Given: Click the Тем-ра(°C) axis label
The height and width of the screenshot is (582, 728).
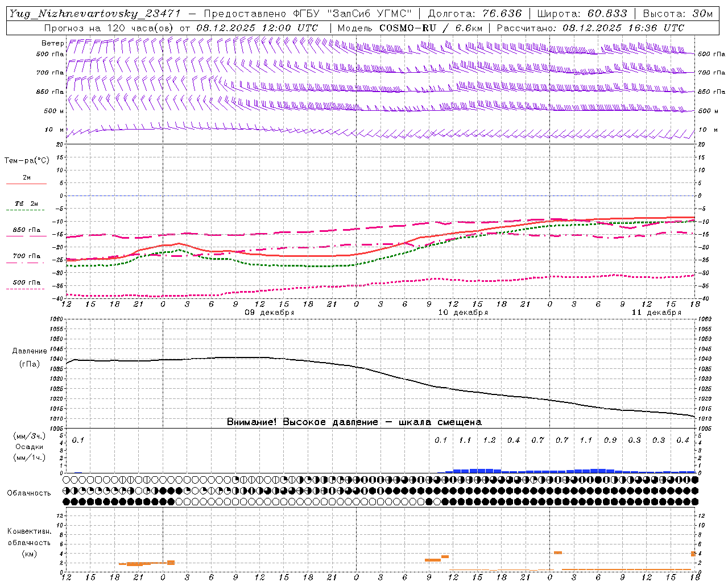Looking at the screenshot, I should click(x=27, y=161).
